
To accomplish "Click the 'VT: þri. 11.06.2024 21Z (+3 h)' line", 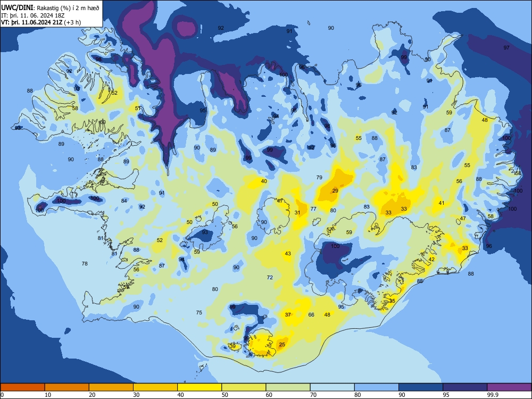I will coord(41,22).
